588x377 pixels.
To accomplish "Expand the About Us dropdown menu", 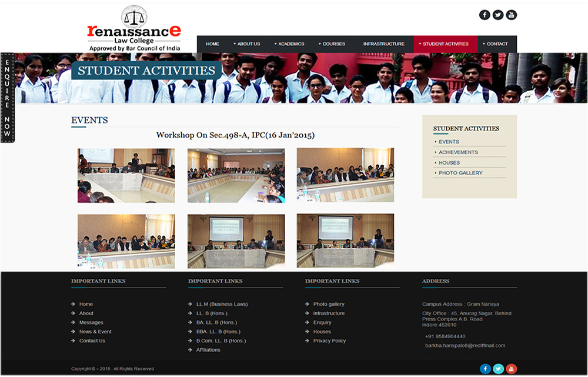I will tap(248, 44).
